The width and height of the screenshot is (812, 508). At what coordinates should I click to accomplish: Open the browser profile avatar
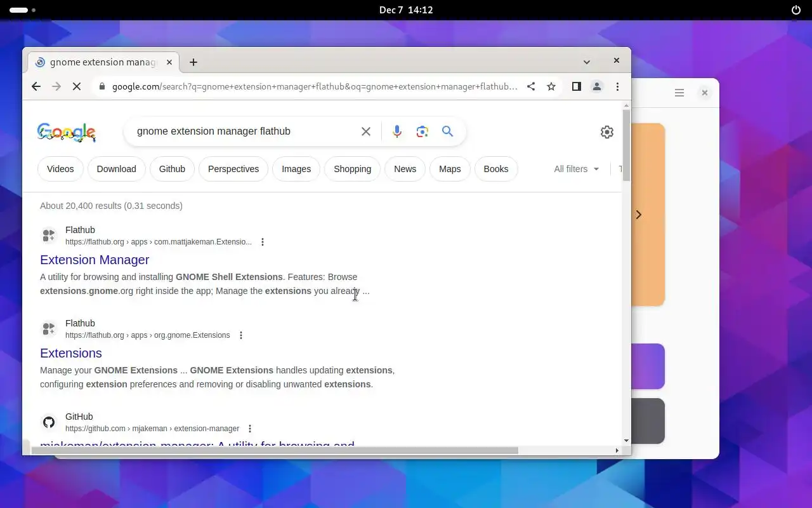597,86
